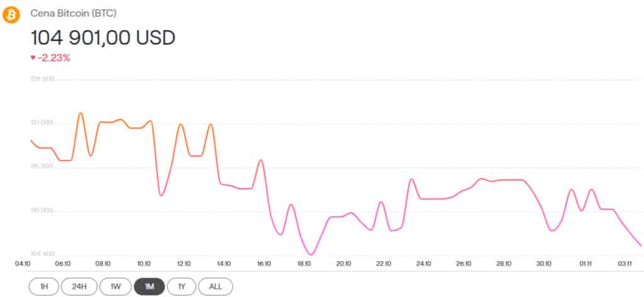The image size is (644, 297).
Task: Click the 10.10 date axis label
Action: pos(143,264)
